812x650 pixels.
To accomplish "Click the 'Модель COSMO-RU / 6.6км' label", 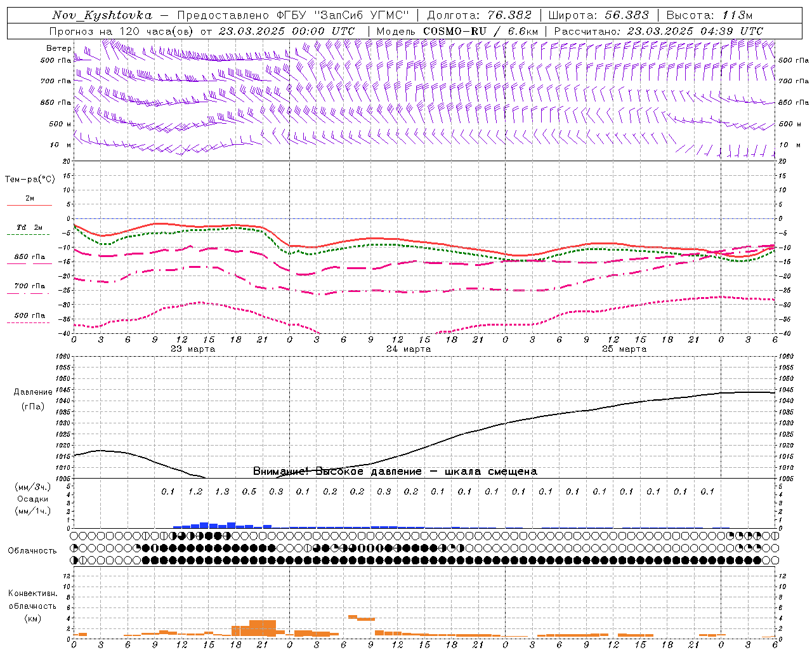I will (x=457, y=30).
